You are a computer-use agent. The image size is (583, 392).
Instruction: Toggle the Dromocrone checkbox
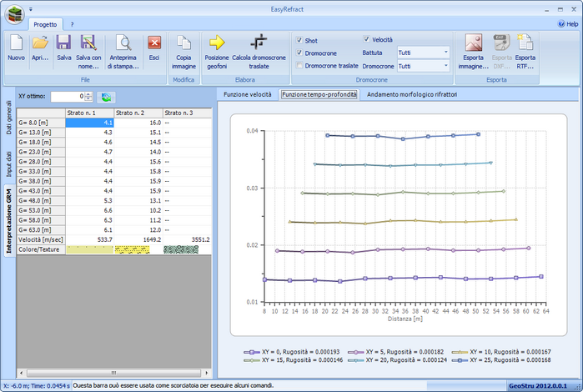[299, 53]
